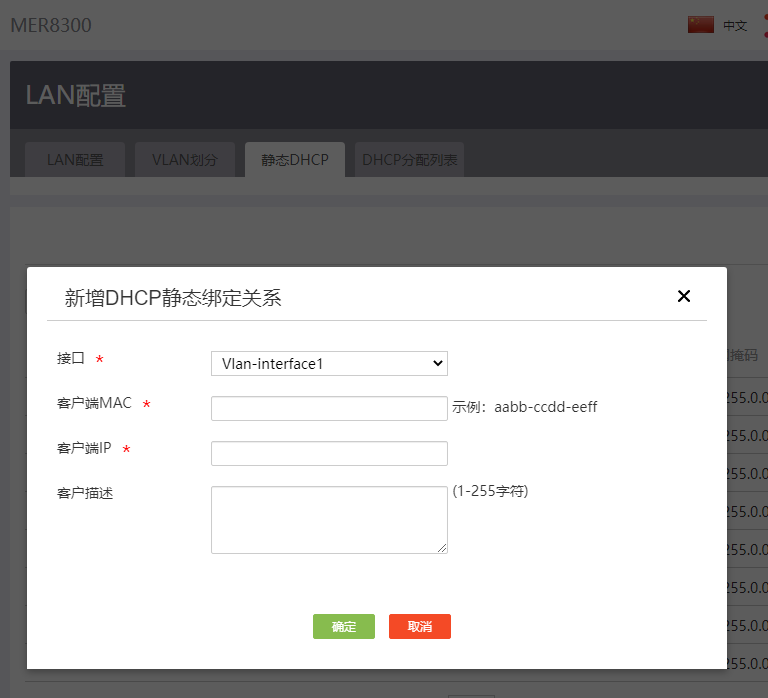Grab the description textarea resize handle
Viewport: 768px width, 698px height.
(x=442, y=549)
